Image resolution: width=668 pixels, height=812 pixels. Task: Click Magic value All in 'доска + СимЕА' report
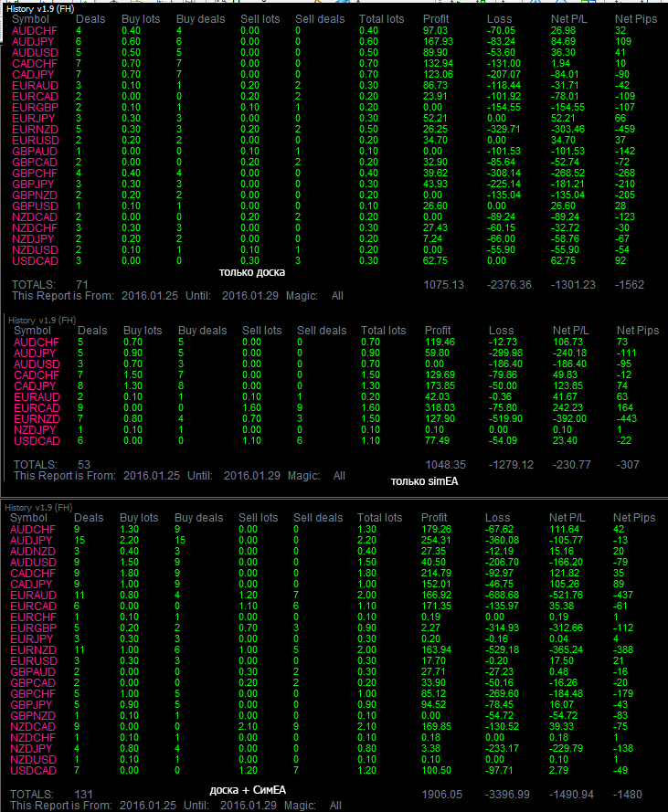(335, 806)
